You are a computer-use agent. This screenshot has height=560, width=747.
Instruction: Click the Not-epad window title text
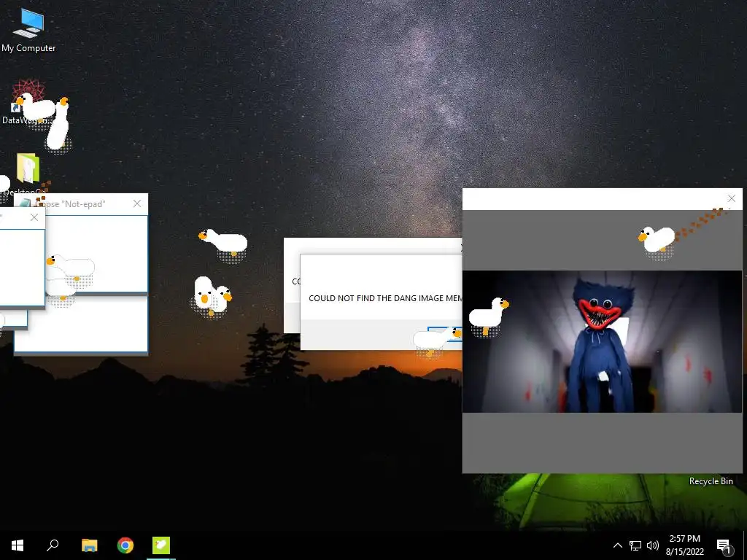point(71,204)
